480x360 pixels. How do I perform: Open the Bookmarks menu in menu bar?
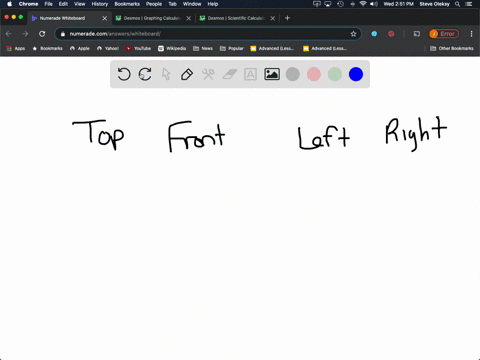[x=127, y=4]
